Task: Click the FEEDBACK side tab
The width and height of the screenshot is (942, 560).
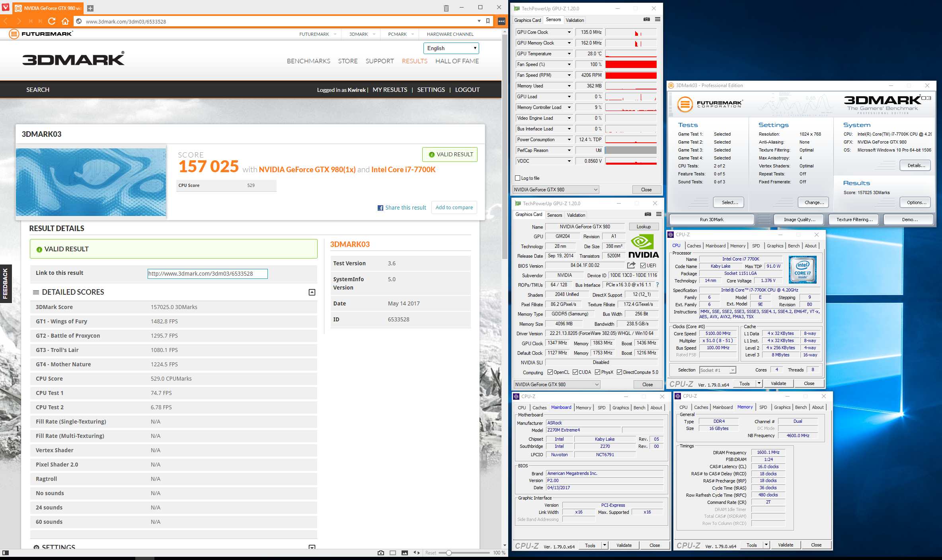Action: (6, 283)
